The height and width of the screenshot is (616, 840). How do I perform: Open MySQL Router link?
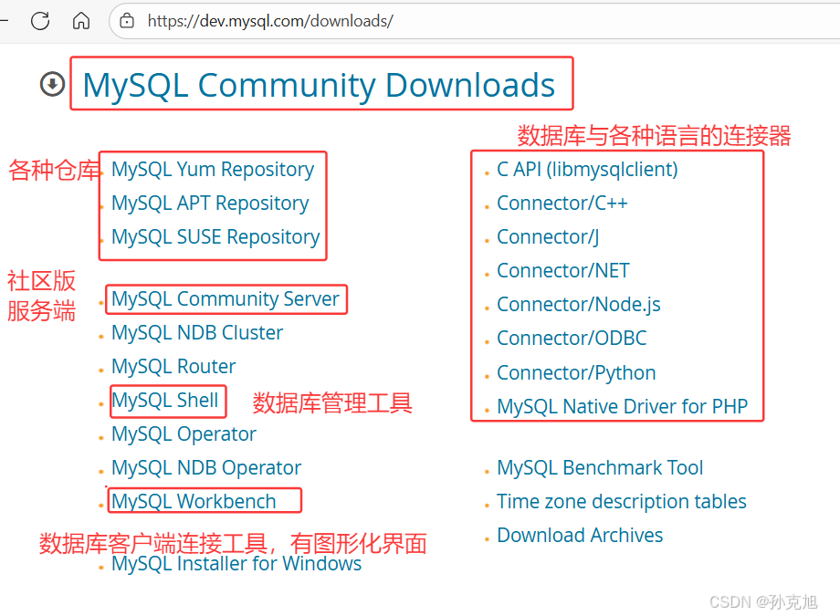coord(173,366)
